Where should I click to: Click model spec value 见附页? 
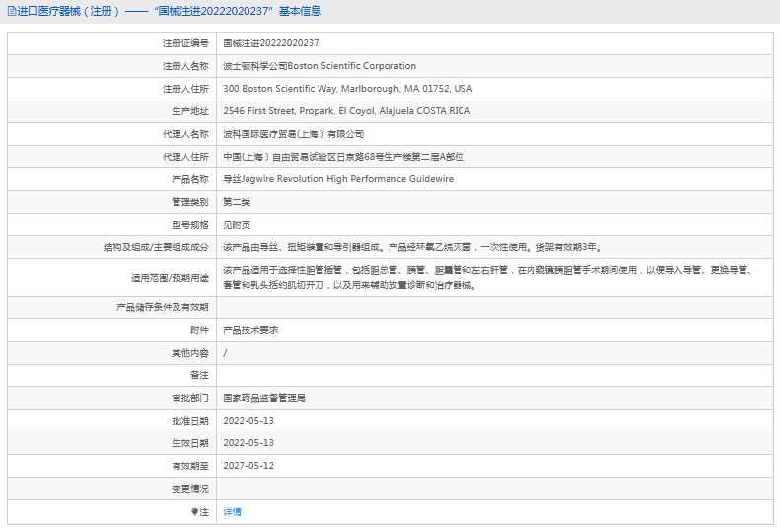pos(237,225)
